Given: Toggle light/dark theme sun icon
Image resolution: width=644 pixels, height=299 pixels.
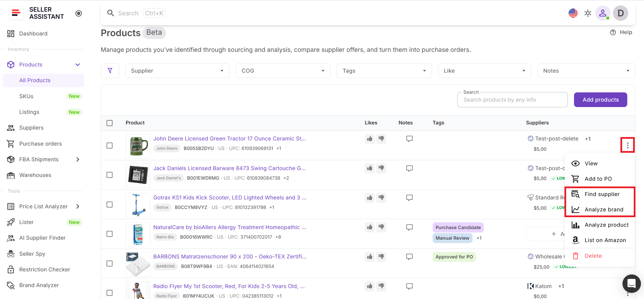Looking at the screenshot, I should point(588,13).
